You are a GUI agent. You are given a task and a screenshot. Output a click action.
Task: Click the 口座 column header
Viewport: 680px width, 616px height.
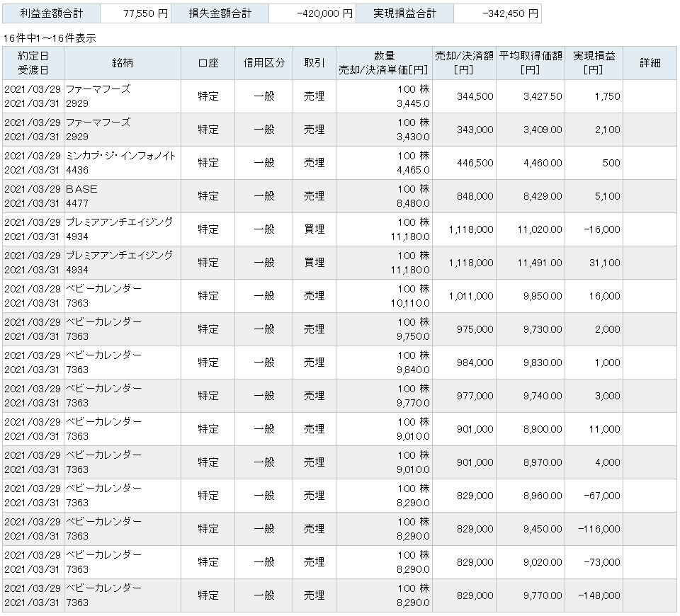[208, 63]
